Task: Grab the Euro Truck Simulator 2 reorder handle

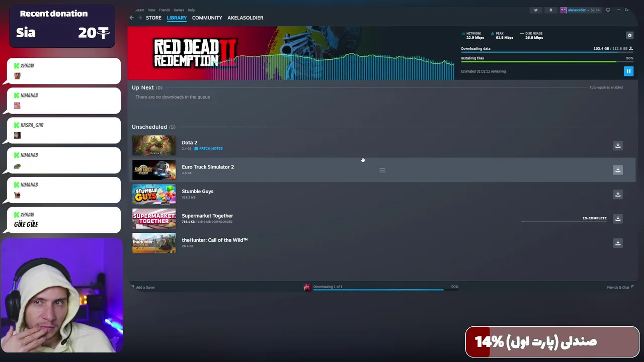Action: 382,170
